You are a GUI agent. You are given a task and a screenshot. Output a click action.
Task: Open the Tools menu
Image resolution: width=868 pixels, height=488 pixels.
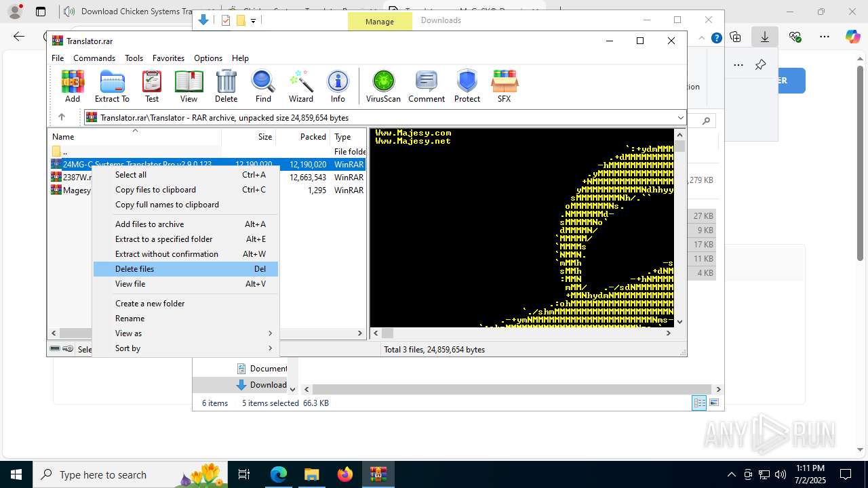tap(134, 58)
